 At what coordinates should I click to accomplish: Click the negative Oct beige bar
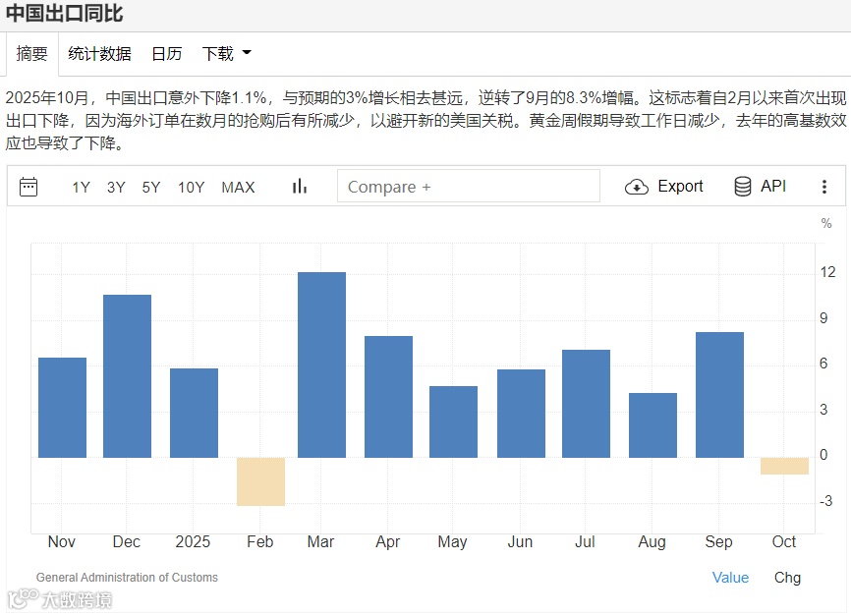pyautogui.click(x=784, y=467)
